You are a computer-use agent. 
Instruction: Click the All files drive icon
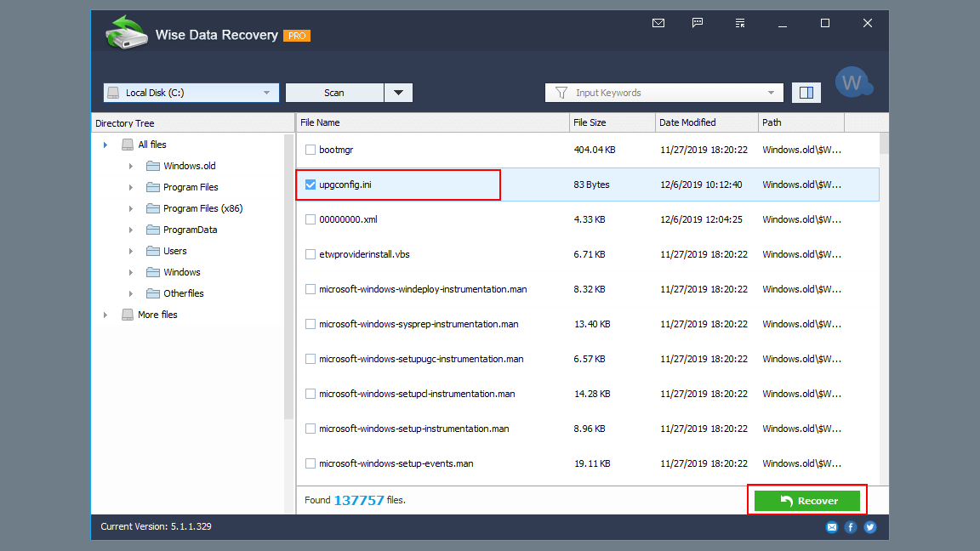(x=128, y=145)
